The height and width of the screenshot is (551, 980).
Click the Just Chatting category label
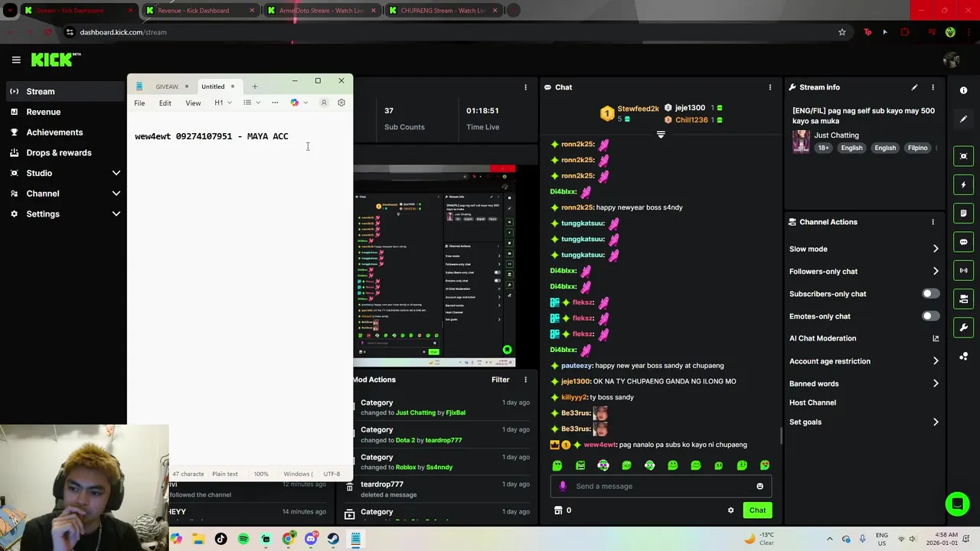click(x=836, y=135)
